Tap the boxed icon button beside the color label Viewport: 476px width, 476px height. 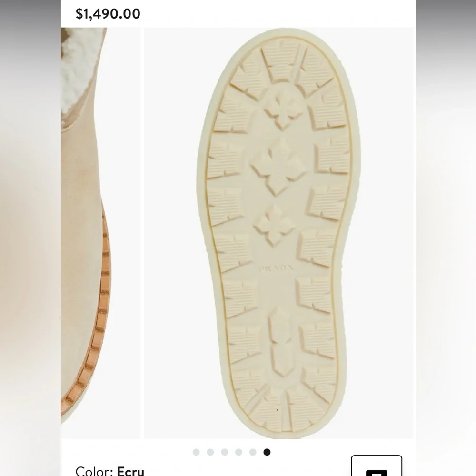pyautogui.click(x=377, y=466)
